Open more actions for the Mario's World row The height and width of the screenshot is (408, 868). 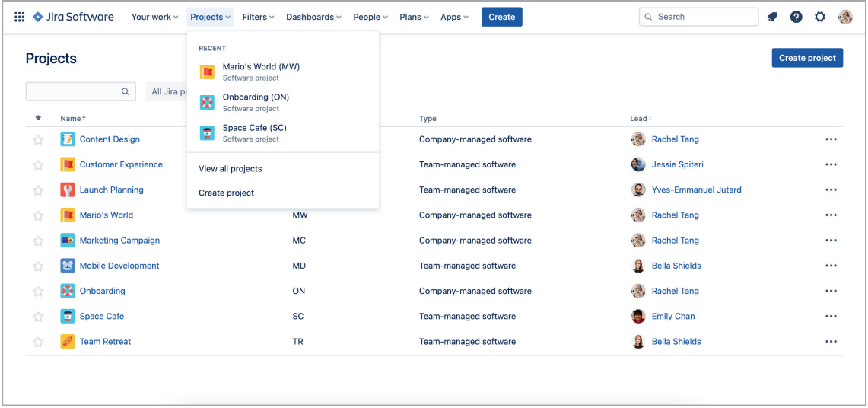tap(831, 215)
